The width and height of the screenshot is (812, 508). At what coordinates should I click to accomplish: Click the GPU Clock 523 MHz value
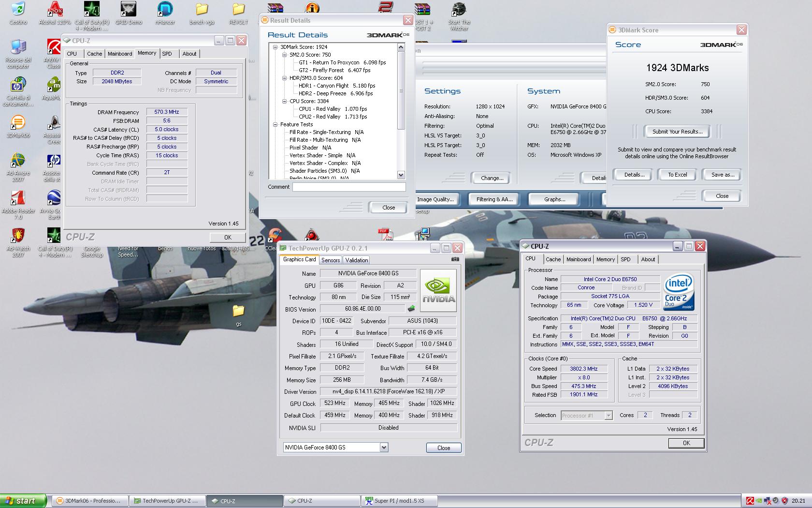point(335,403)
